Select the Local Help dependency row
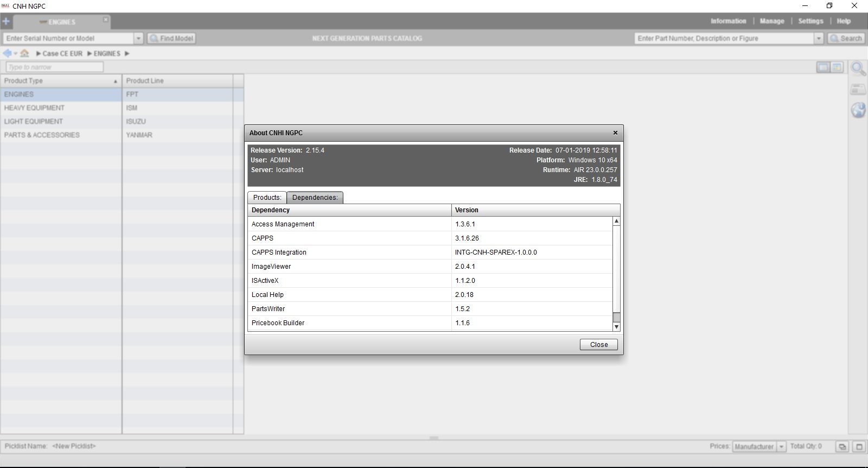 [430, 295]
